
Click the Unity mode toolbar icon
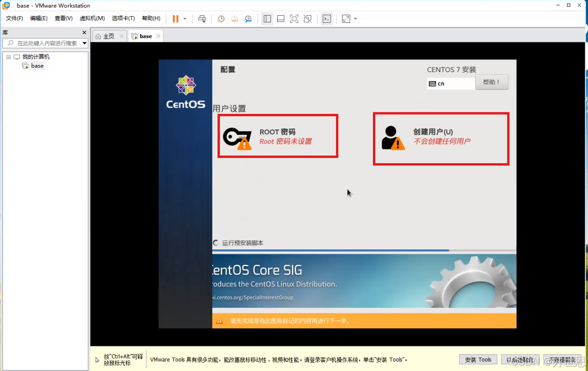pyautogui.click(x=308, y=19)
